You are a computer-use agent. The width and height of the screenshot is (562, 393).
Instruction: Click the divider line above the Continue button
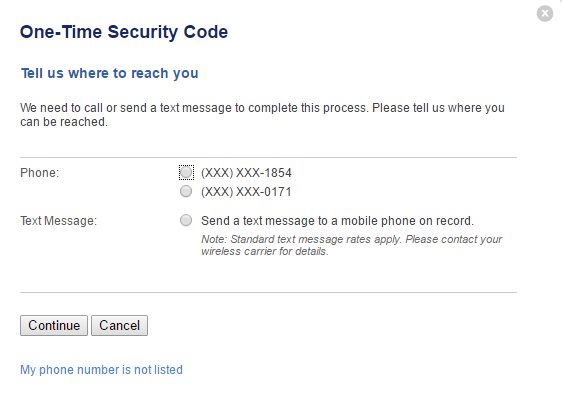pos(268,292)
